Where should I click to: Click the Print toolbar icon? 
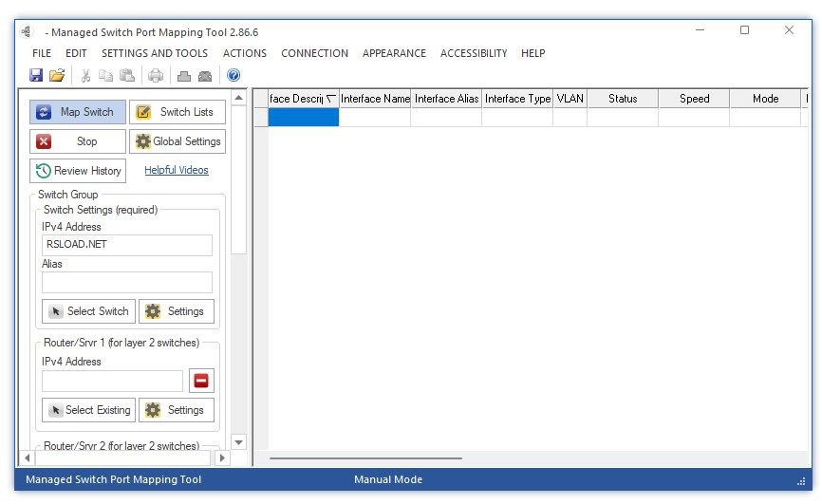click(x=156, y=76)
